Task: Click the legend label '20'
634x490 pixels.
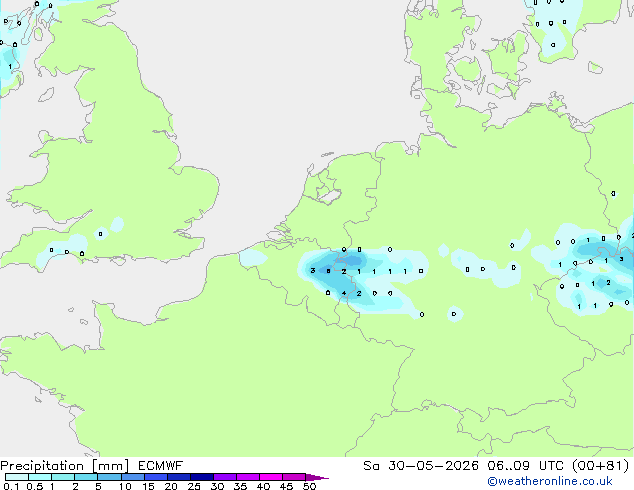Action: 171,486
